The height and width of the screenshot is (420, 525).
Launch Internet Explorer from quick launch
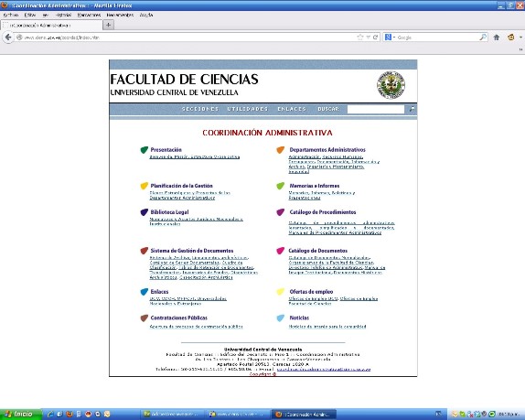tap(50, 415)
